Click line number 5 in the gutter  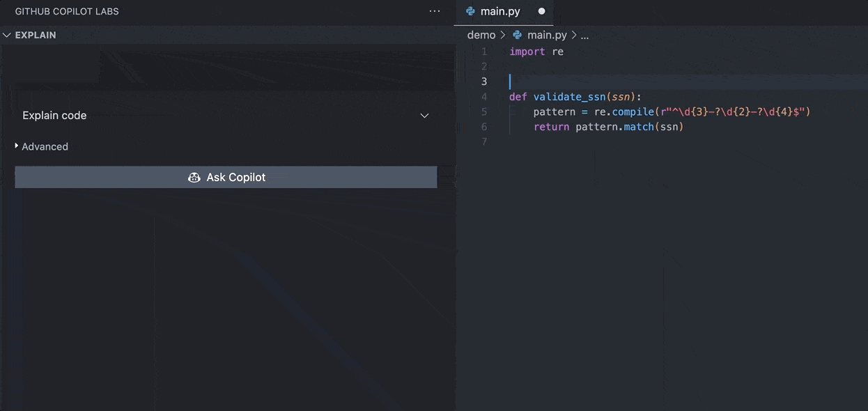point(484,111)
